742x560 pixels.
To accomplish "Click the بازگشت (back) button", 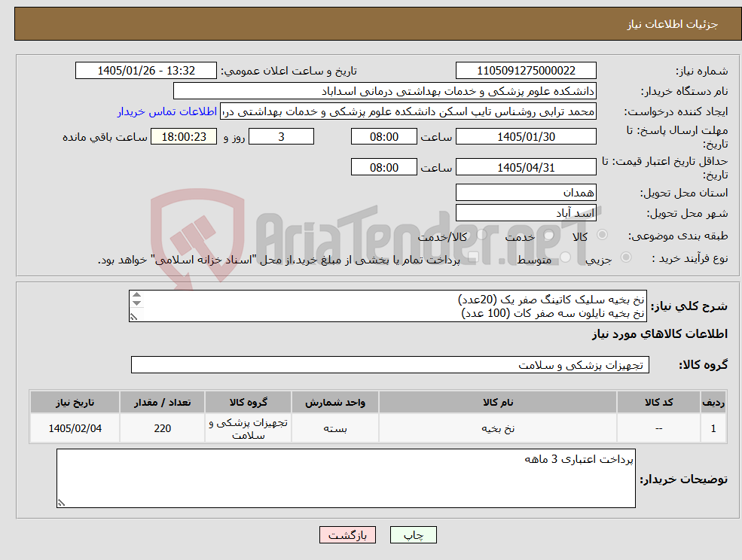I will (347, 535).
